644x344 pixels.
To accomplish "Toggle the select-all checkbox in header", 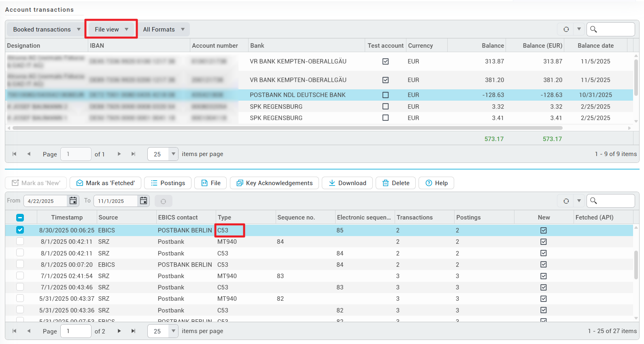I will (20, 217).
